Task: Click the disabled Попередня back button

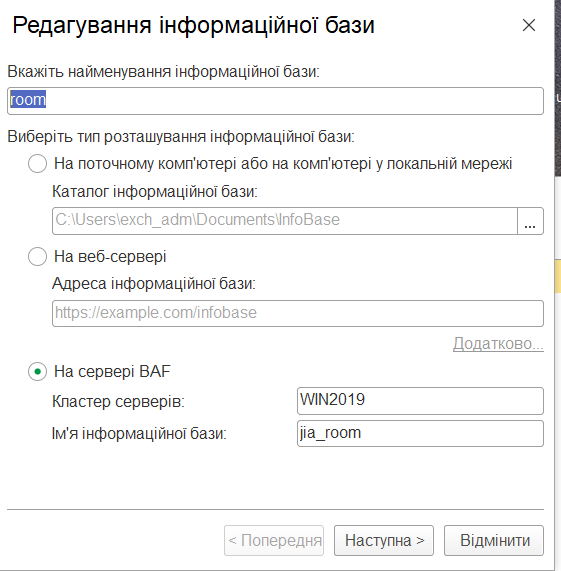Action: (x=274, y=540)
